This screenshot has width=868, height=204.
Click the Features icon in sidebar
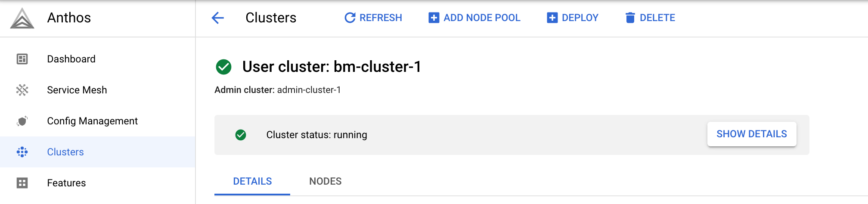[22, 183]
